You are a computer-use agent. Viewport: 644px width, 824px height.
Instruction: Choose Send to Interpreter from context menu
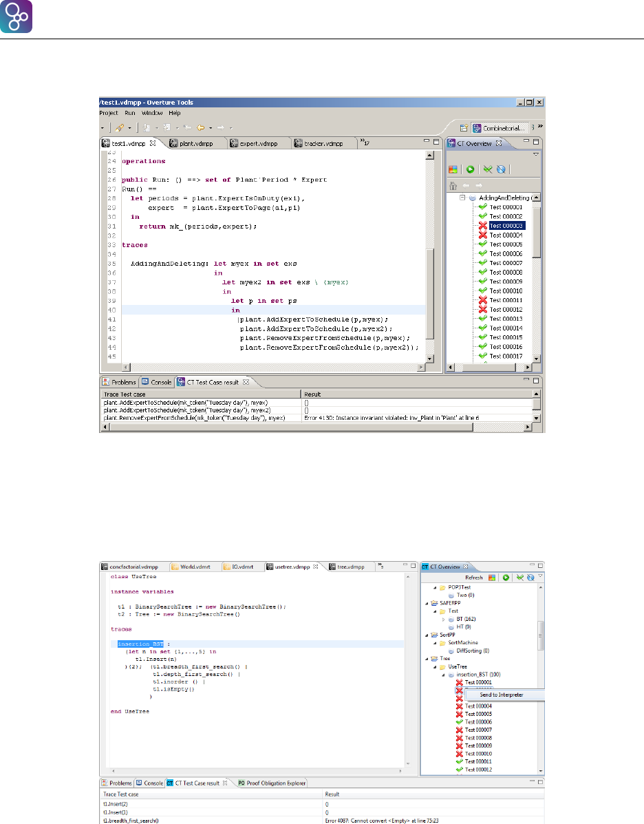point(501,695)
